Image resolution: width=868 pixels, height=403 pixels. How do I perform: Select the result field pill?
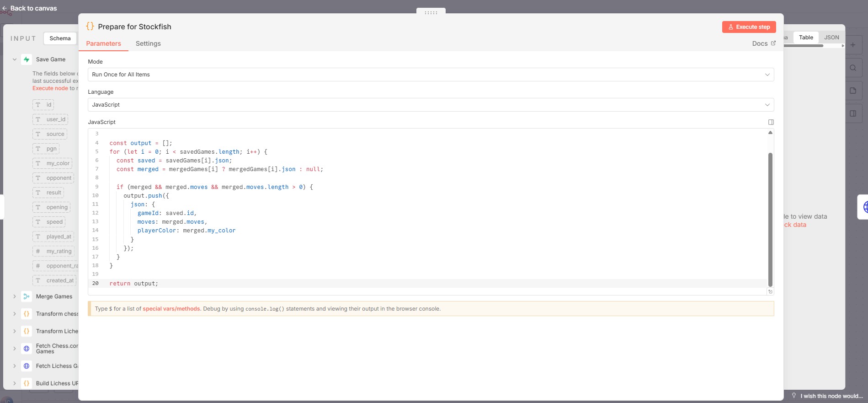(48, 193)
